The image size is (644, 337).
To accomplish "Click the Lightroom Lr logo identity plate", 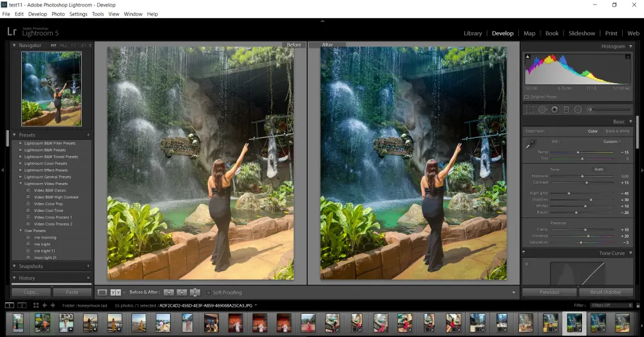I will pos(12,32).
